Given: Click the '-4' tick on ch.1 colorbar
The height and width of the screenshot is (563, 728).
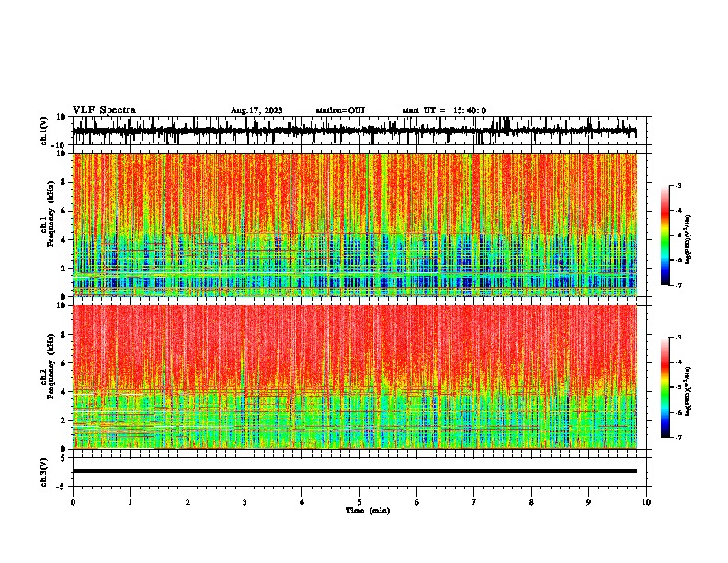Looking at the screenshot, I should [678, 211].
